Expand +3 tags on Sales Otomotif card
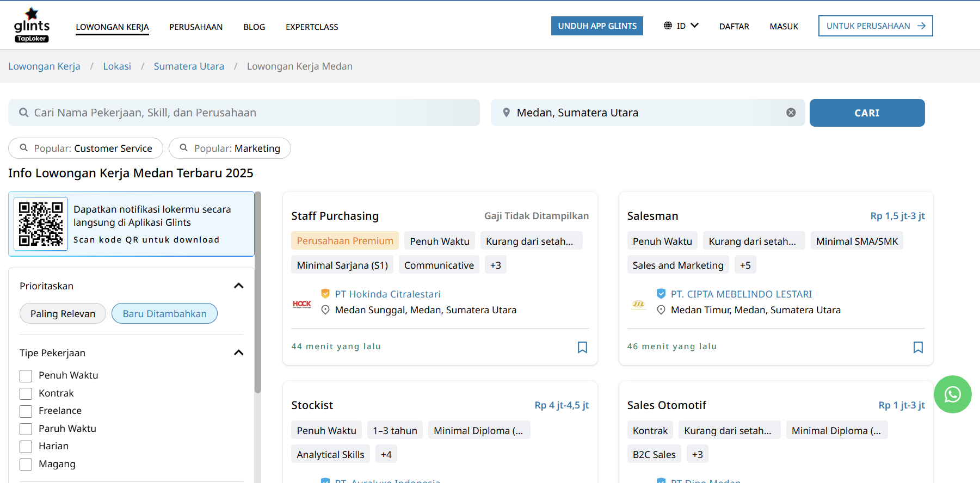This screenshot has width=980, height=483. [x=698, y=454]
